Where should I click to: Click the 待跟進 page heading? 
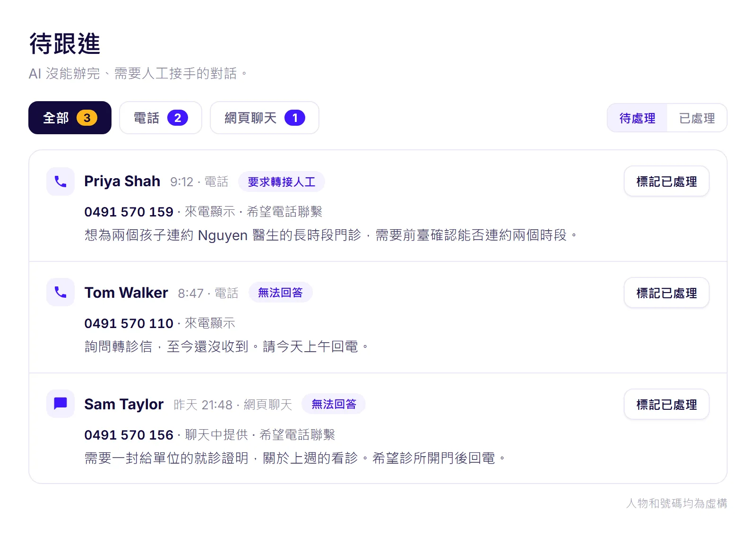(x=65, y=44)
